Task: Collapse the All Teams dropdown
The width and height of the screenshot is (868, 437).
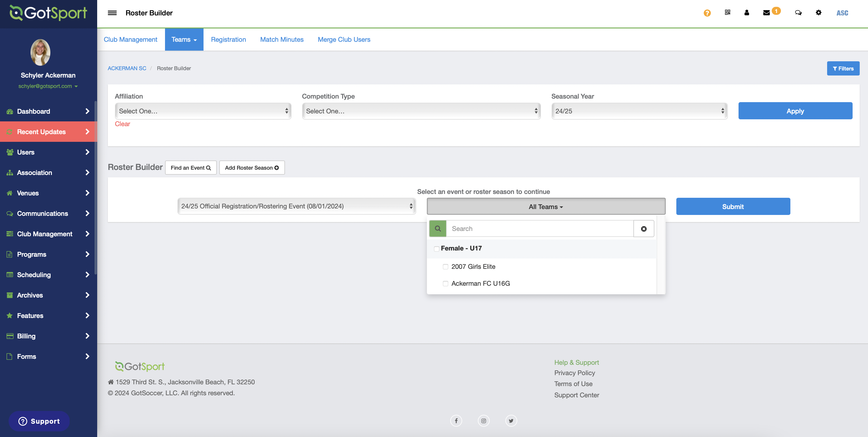Action: [546, 206]
